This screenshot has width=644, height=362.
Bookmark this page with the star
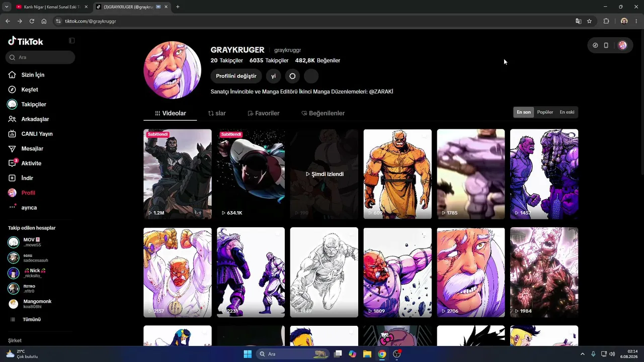click(589, 21)
